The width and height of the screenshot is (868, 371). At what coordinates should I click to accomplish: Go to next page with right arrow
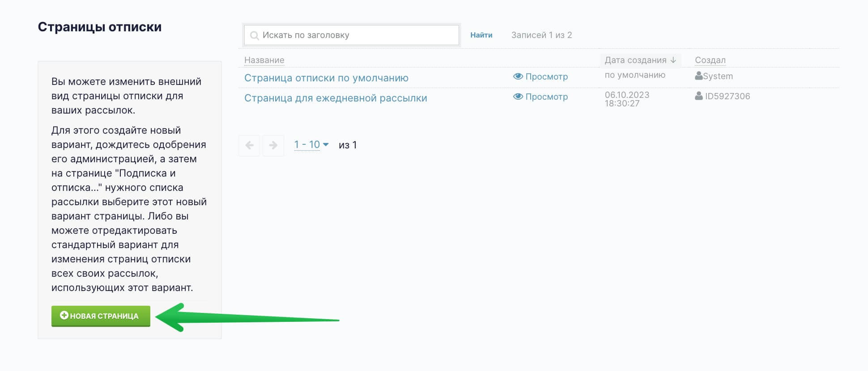point(273,145)
